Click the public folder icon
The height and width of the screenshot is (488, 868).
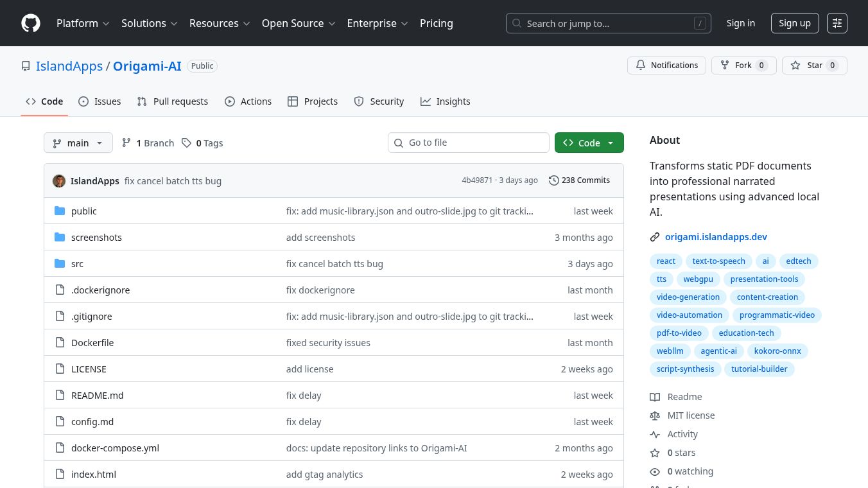pyautogui.click(x=60, y=211)
